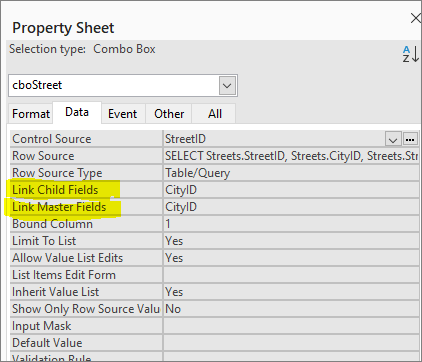Click the empty List Items Edit Form field
The height and width of the screenshot is (362, 422).
(x=291, y=275)
